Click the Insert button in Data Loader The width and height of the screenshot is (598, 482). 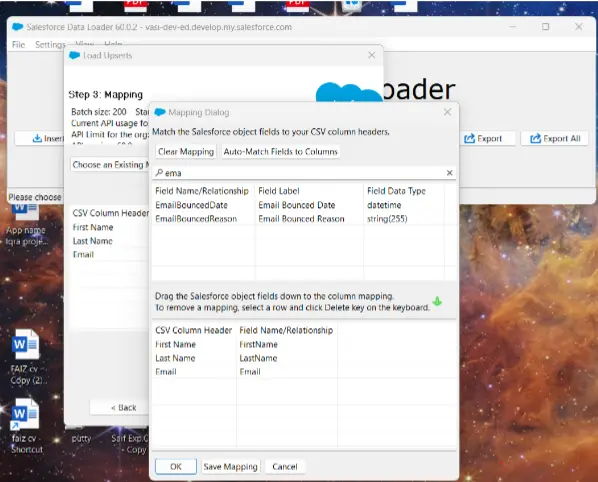coord(40,138)
